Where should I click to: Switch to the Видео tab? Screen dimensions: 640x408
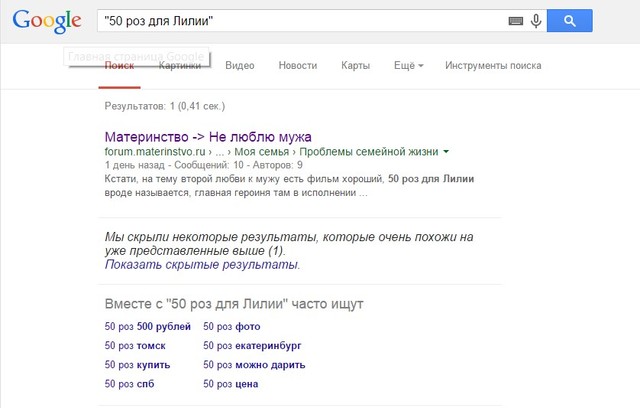tap(240, 66)
